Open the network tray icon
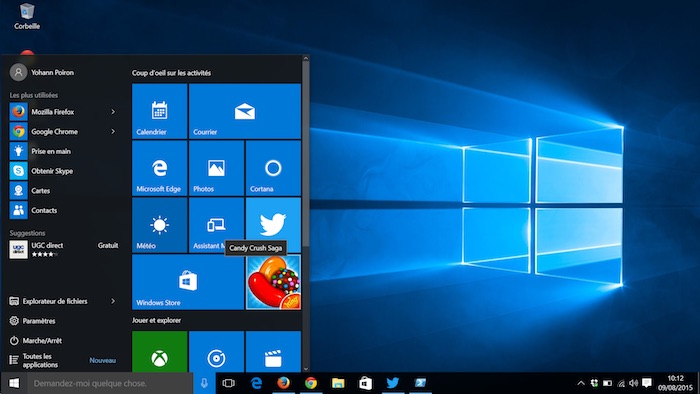 click(621, 383)
